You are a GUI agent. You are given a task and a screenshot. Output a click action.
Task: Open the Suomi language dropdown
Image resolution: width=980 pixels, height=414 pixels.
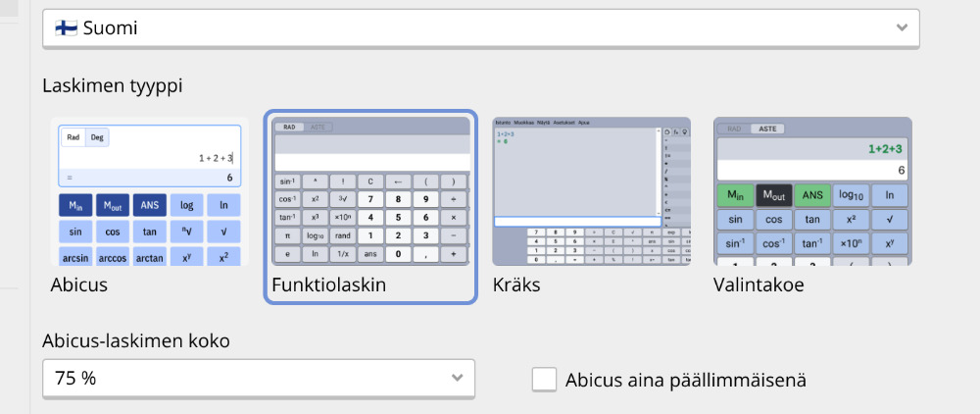[480, 28]
